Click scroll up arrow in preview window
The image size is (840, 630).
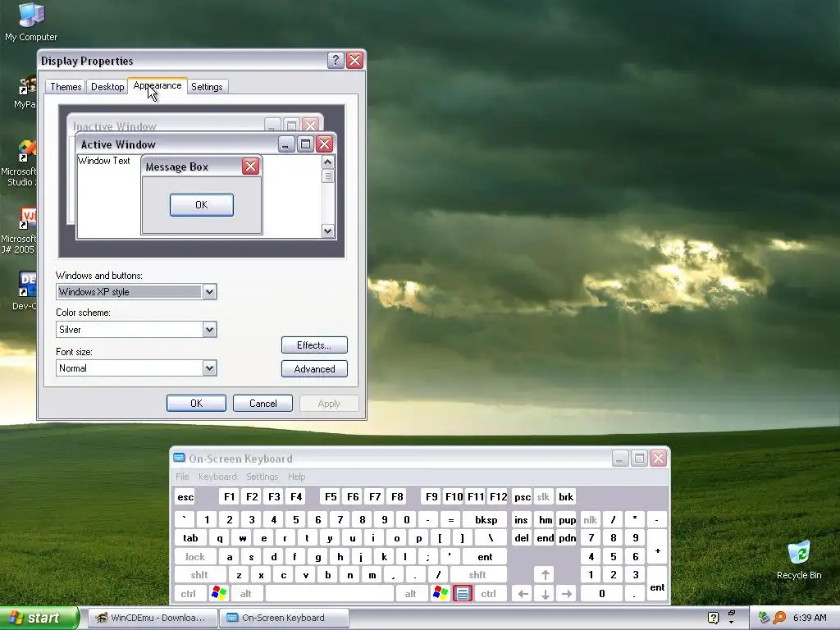coord(328,162)
